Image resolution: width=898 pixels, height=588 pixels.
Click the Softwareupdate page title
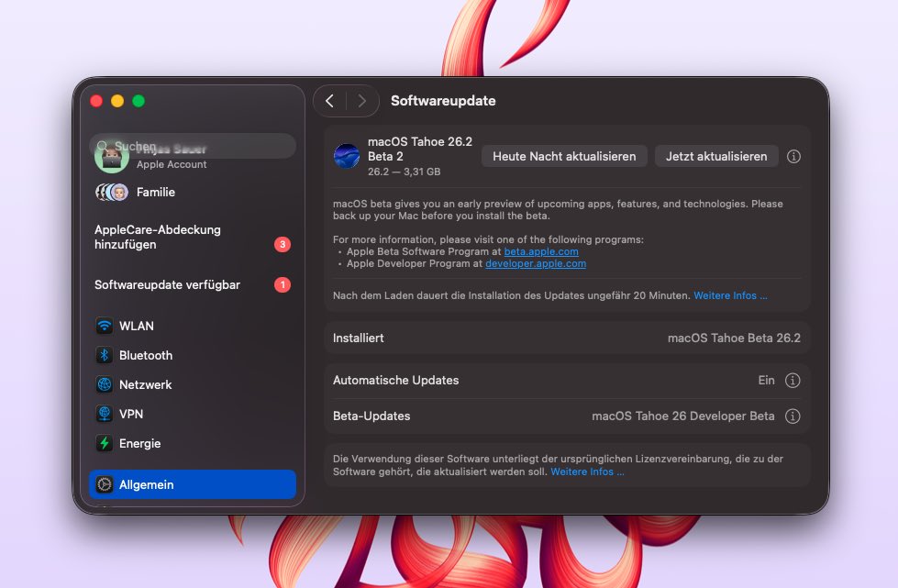pyautogui.click(x=443, y=101)
